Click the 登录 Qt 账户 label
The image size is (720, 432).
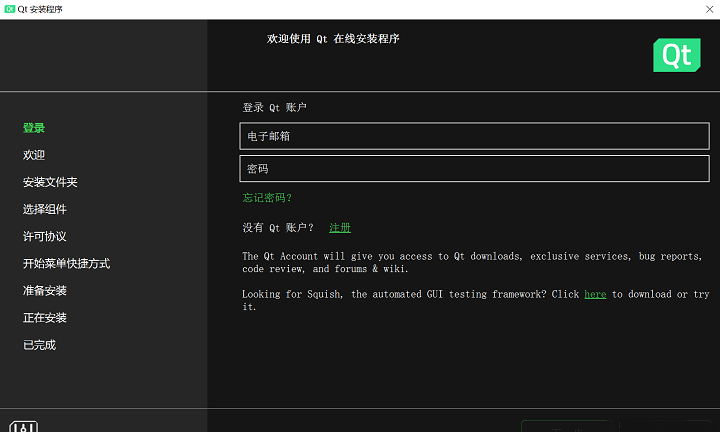pos(275,107)
